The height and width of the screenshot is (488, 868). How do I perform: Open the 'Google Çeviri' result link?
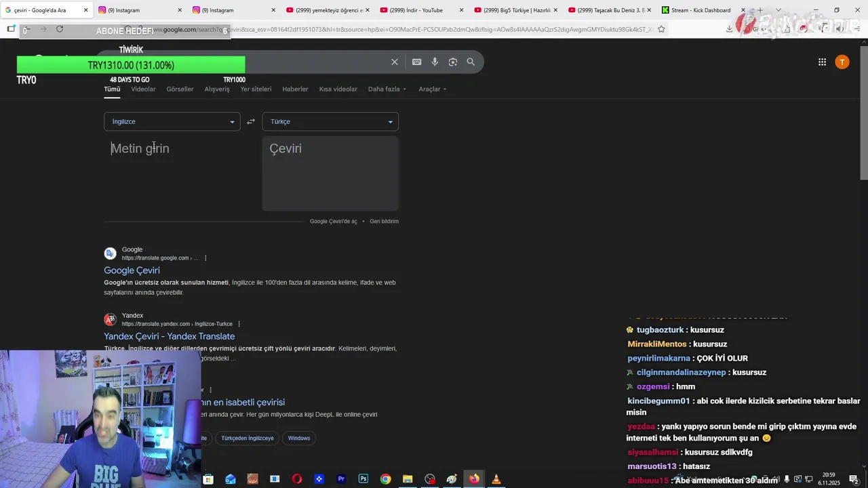click(x=132, y=270)
